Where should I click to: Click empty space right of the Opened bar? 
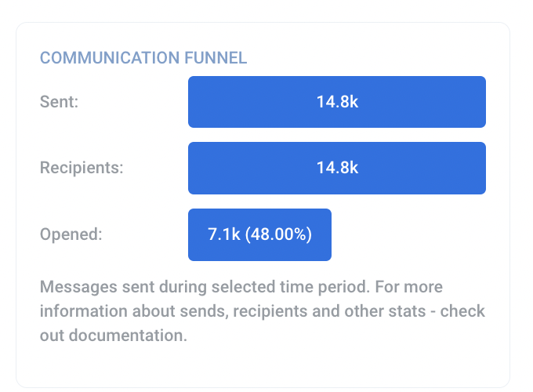point(408,234)
